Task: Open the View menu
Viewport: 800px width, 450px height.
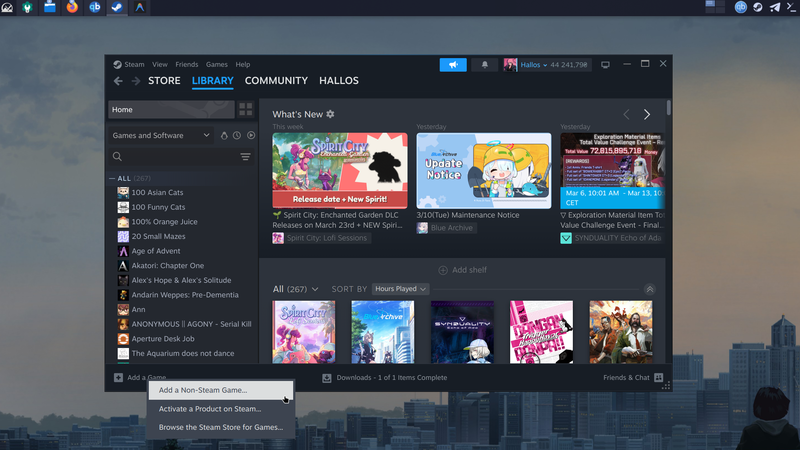Action: click(x=160, y=64)
